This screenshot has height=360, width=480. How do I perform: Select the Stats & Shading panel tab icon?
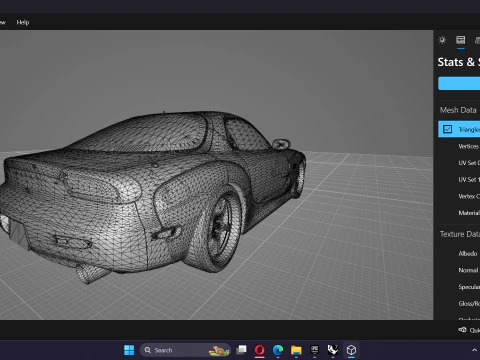tap(461, 40)
